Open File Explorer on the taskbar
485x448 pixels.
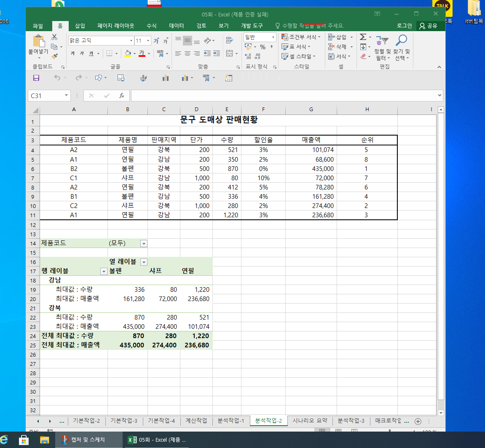45,440
